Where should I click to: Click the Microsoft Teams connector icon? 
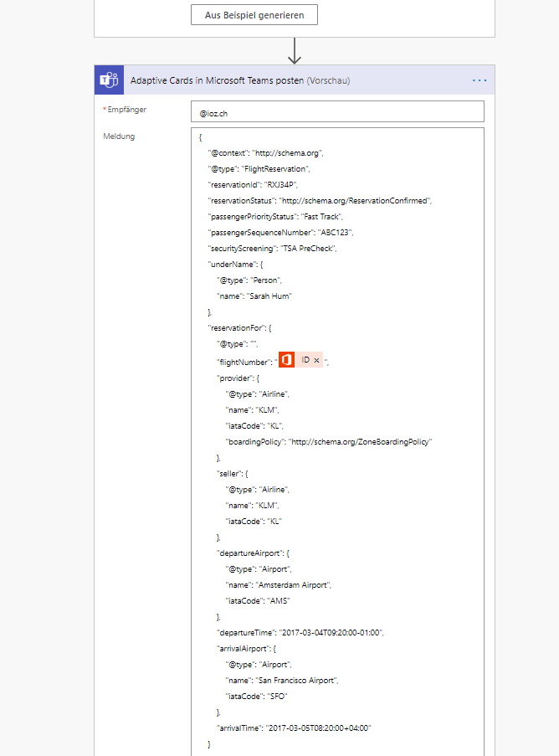[109, 80]
